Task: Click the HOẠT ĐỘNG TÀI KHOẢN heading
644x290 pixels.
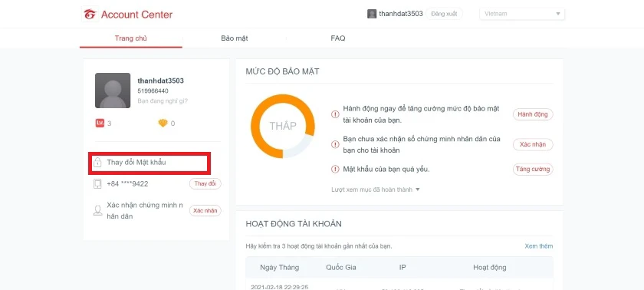Action: (294, 224)
